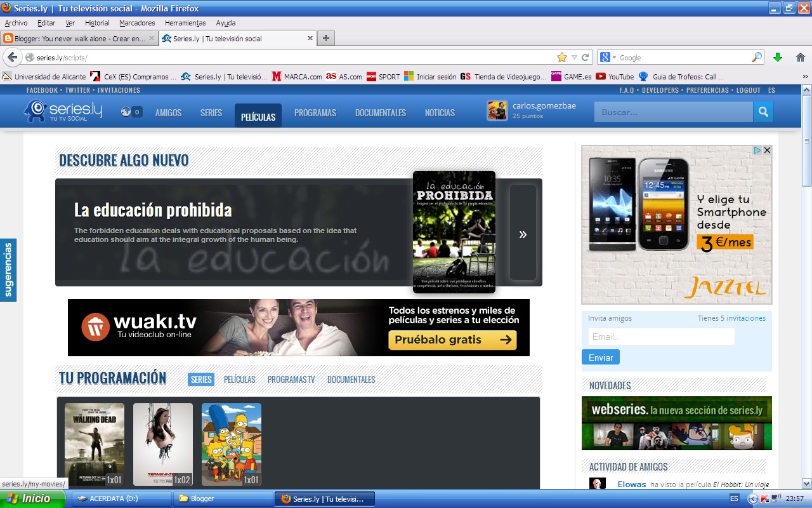
Task: Click the webseries novedades banner
Action: pos(677,423)
